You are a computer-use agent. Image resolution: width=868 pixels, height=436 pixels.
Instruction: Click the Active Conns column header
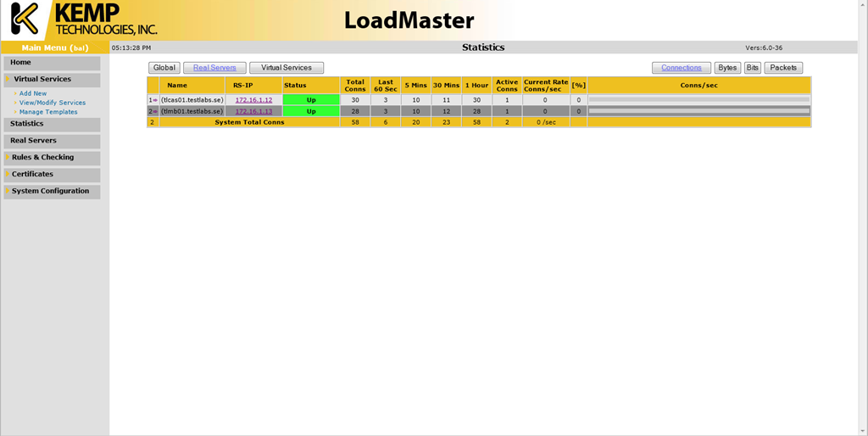tap(507, 86)
